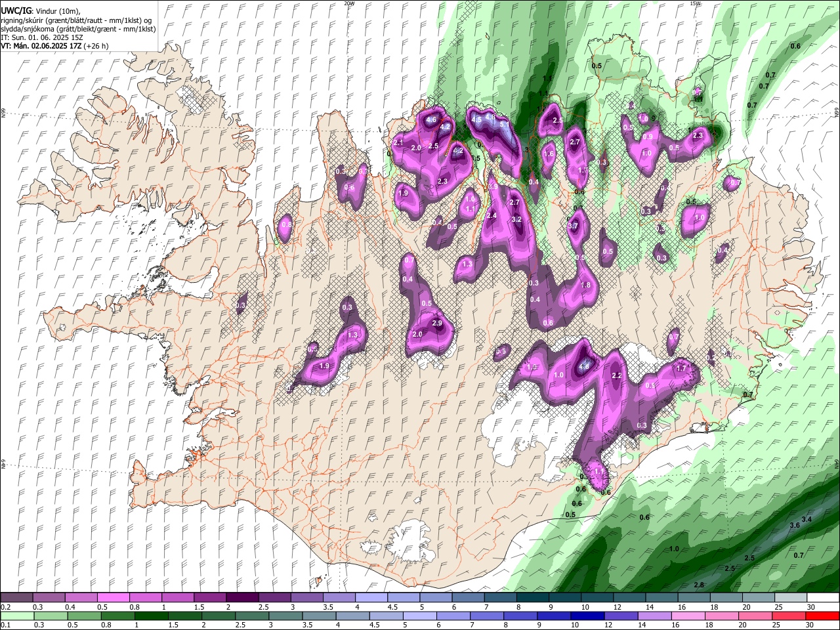Select the 5.1 precipitation value on the map

tap(504, 123)
